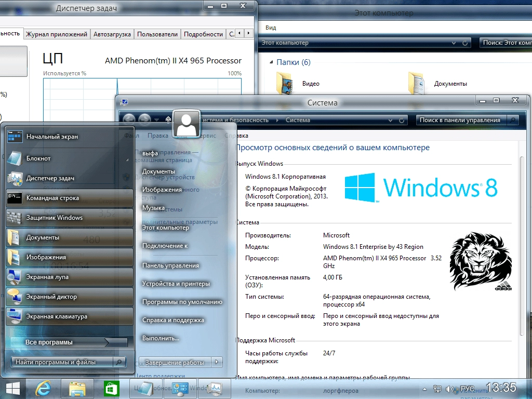The width and height of the screenshot is (532, 399).
Task: Switch to Notepad taskbar button
Action: point(146,389)
